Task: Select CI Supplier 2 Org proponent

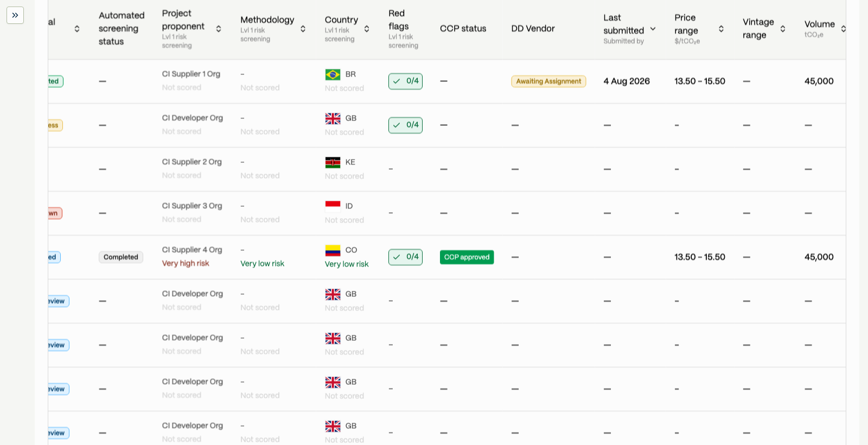Action: [192, 162]
